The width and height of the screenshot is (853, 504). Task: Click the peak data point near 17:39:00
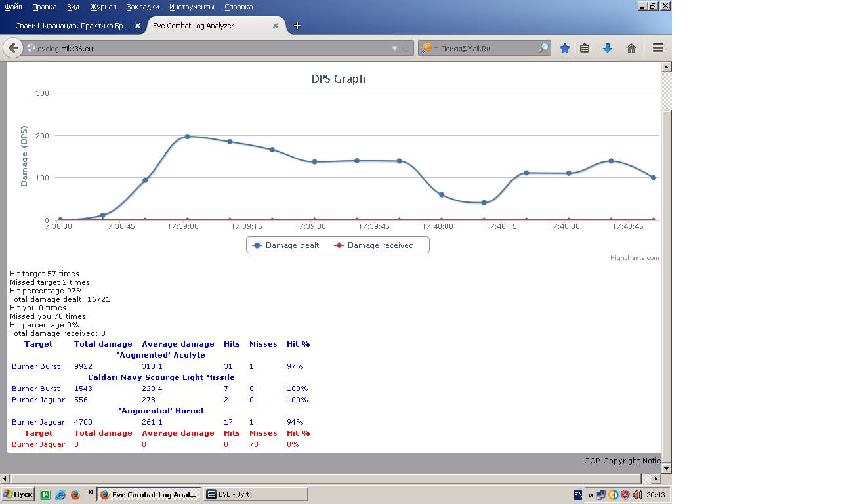pos(188,136)
